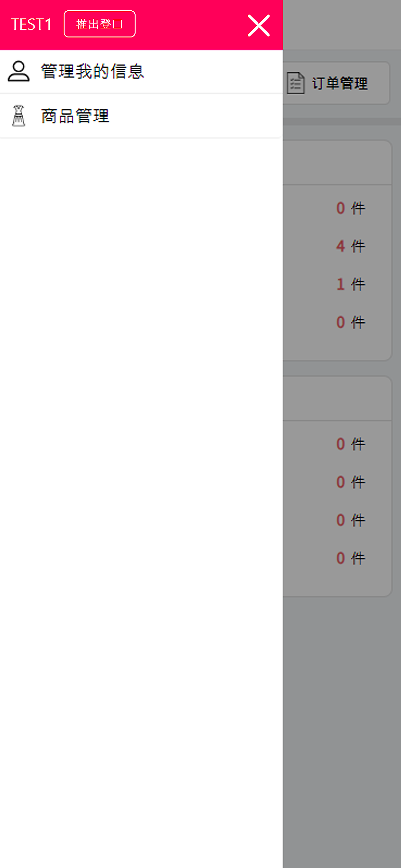
Task: Click the dimmed overlay below the cards
Action: pos(342,731)
